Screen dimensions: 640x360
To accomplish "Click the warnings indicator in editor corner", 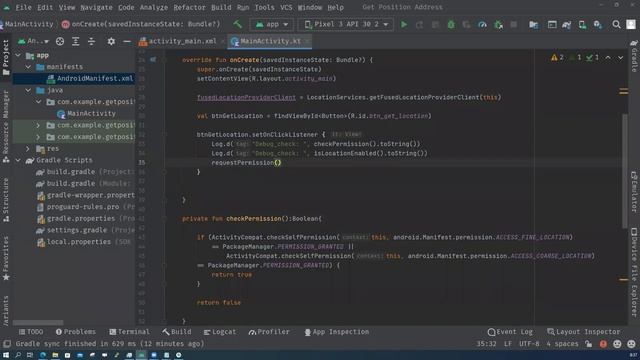I will (557, 58).
